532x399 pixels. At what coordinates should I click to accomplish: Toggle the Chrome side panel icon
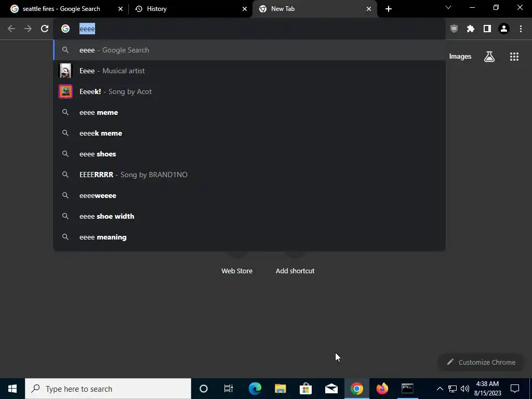(487, 29)
